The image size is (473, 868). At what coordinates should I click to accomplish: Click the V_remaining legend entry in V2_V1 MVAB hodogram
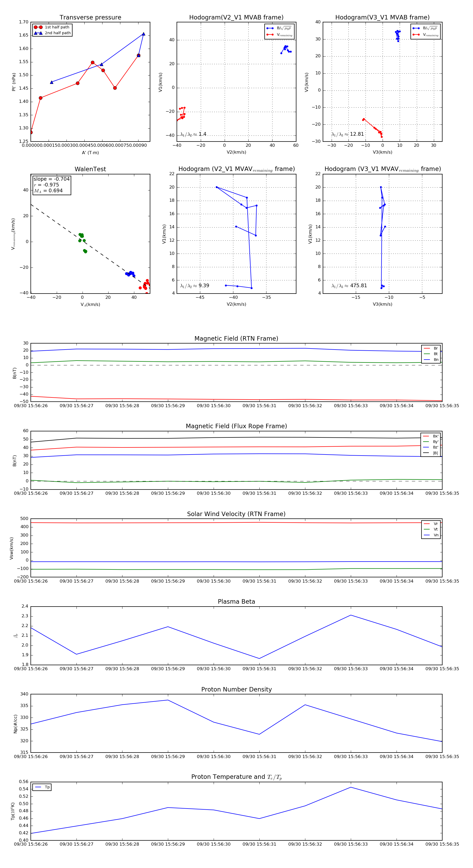(x=279, y=35)
